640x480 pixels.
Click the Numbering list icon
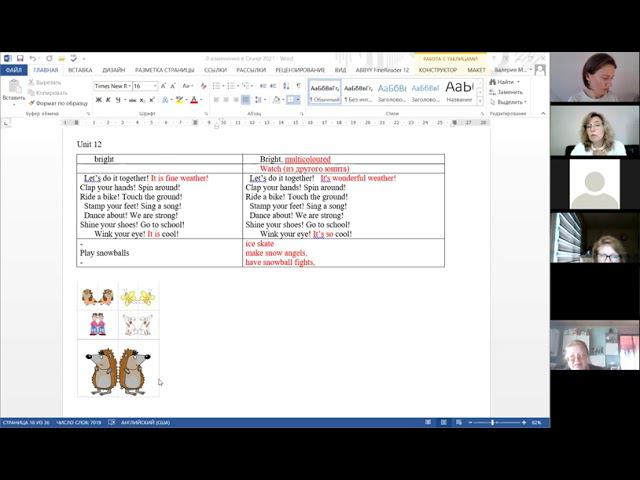pos(231,86)
